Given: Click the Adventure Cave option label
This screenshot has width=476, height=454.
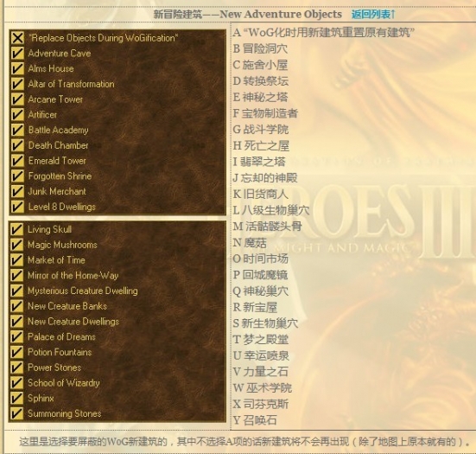Looking at the screenshot, I should pyautogui.click(x=60, y=53).
